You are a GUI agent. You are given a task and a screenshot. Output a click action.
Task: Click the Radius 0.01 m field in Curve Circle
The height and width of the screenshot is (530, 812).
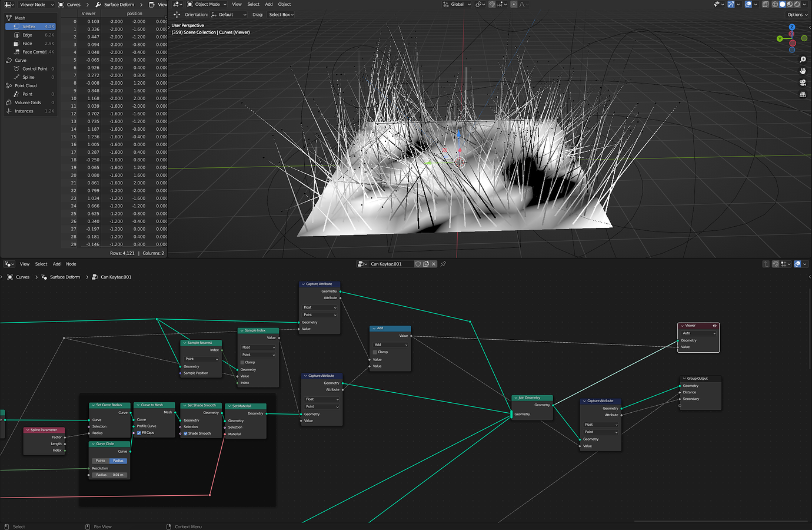109,475
